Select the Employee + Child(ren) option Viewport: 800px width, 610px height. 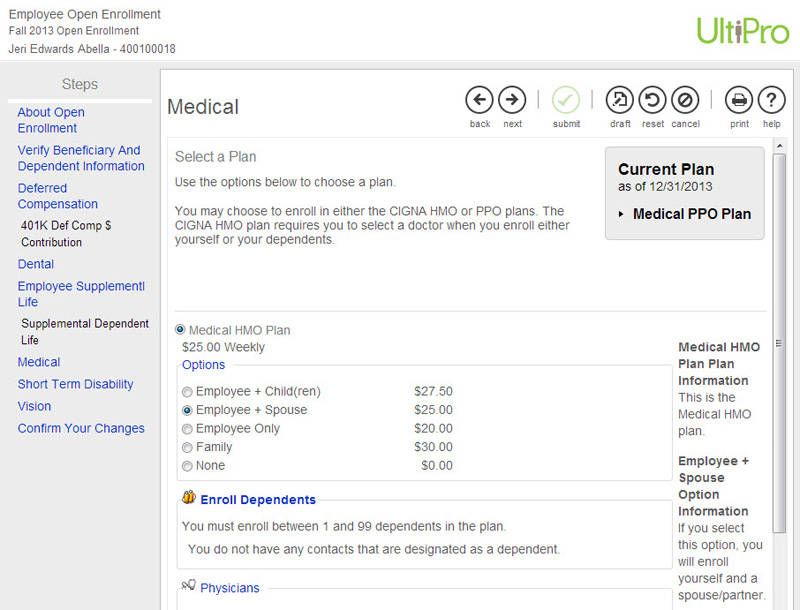tap(187, 393)
